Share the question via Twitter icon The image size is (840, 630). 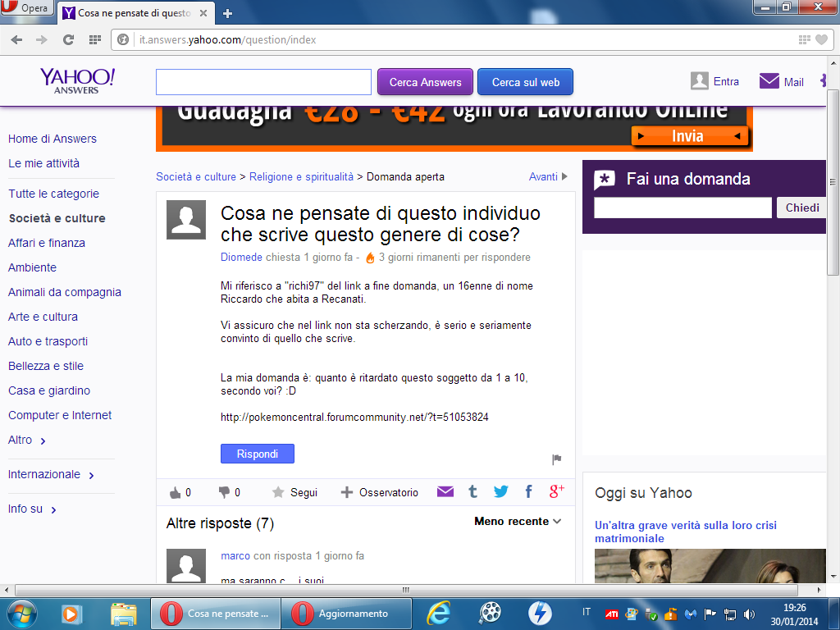tap(500, 492)
